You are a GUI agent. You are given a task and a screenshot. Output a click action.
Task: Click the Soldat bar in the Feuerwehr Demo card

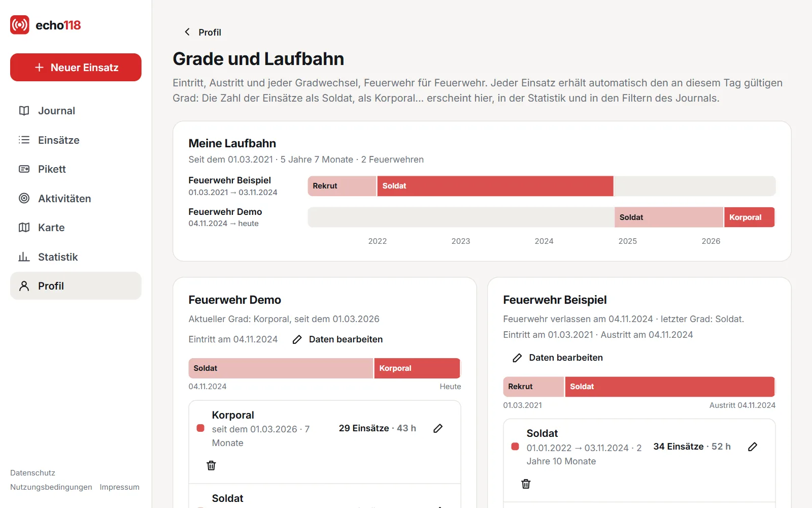tap(281, 368)
